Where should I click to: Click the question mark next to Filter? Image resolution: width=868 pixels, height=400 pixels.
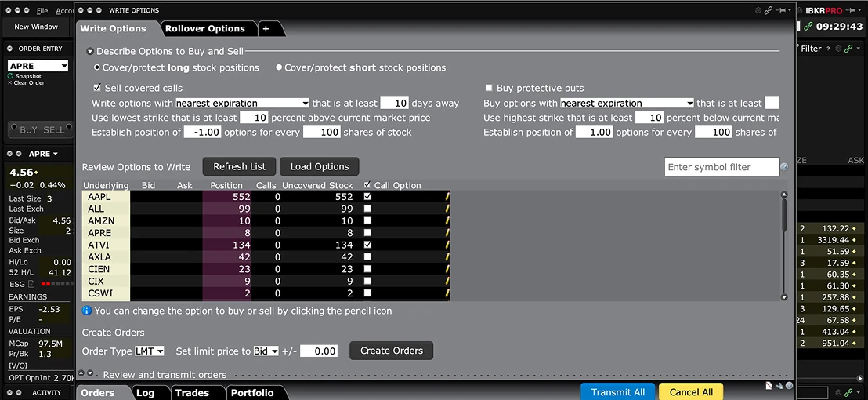click(x=828, y=49)
